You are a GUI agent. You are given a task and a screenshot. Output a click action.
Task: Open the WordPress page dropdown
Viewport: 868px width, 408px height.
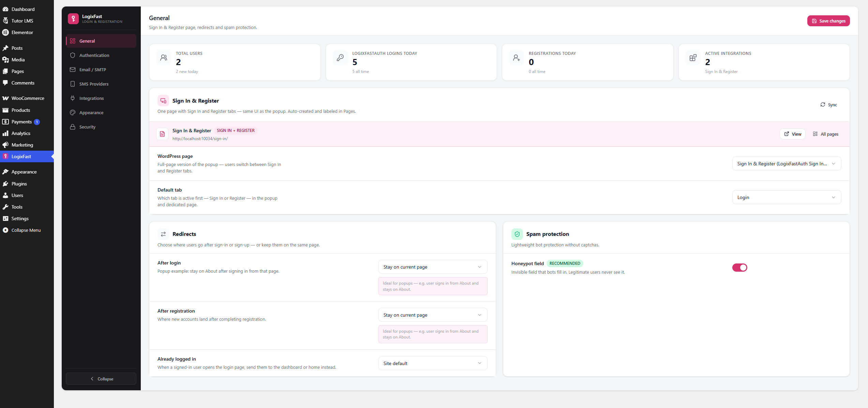point(787,164)
